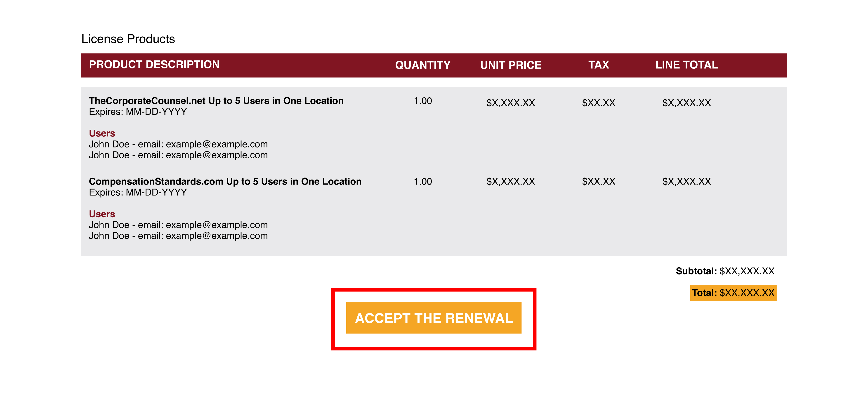
Task: Click the QUANTITY column header
Action: (422, 65)
